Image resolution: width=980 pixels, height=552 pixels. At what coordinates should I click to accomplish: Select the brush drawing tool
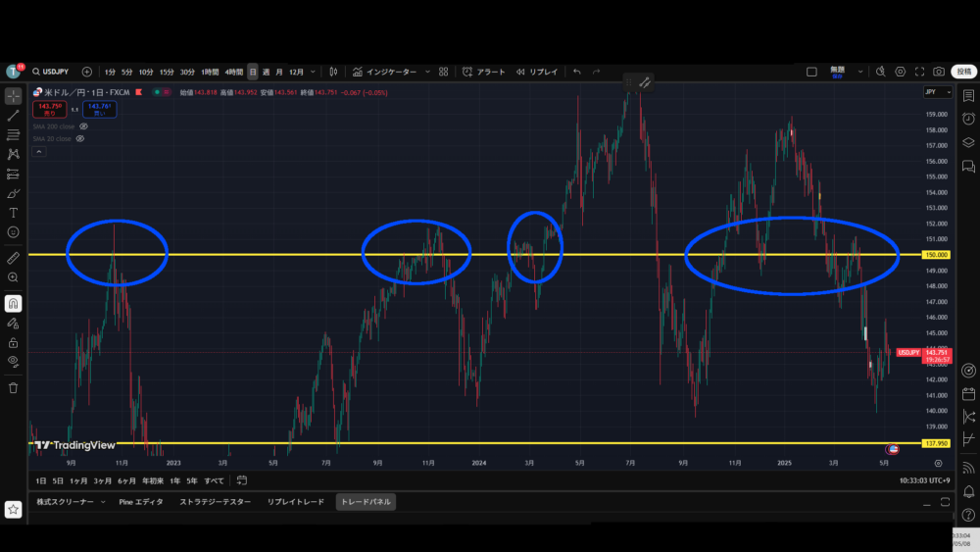click(x=13, y=193)
